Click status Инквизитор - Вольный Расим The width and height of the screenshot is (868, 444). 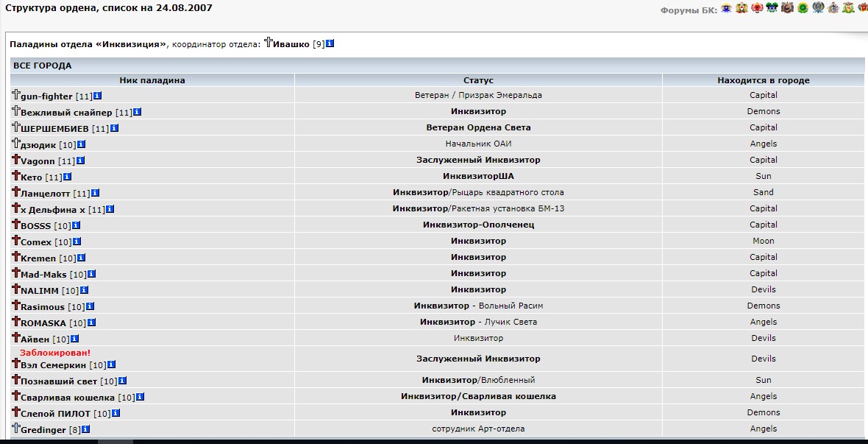478,306
